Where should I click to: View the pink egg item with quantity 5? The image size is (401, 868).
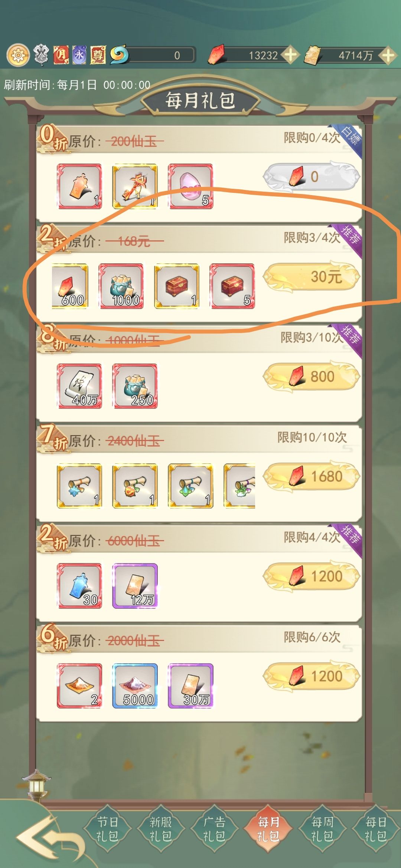190,186
